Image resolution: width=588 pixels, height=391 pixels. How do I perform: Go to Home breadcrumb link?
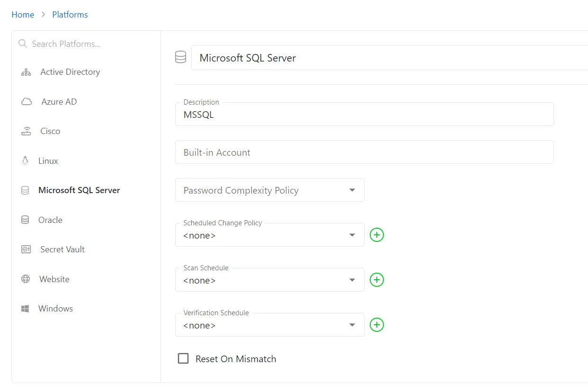(x=23, y=15)
